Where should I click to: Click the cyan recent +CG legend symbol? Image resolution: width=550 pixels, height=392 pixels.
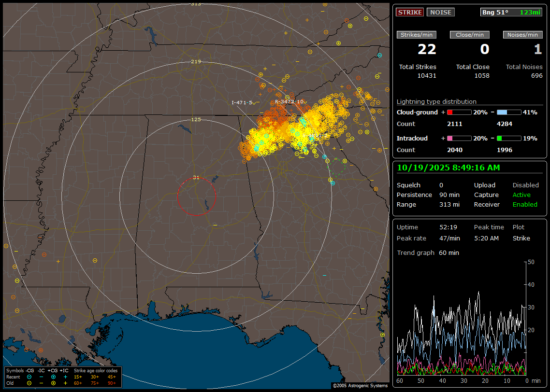[53, 377]
